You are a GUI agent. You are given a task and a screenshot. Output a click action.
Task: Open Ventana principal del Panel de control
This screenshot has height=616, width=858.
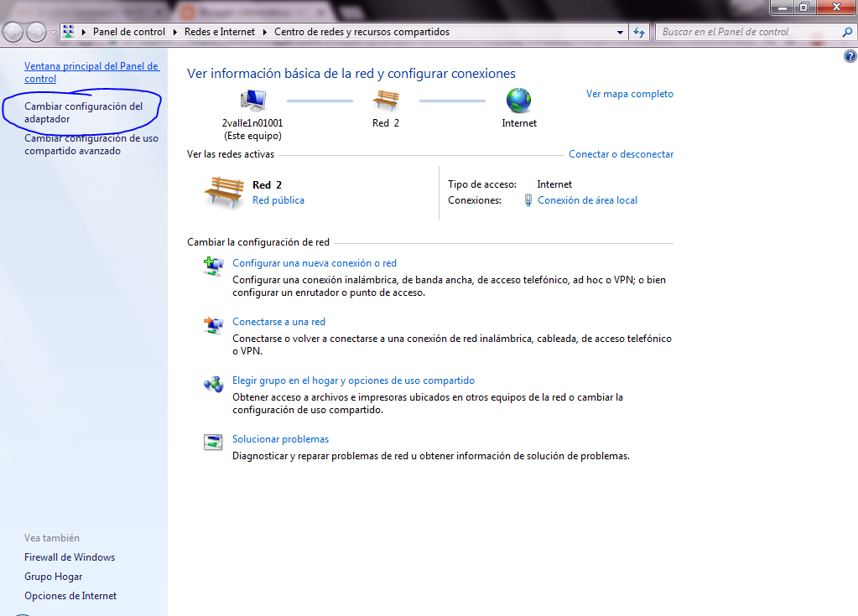coord(91,72)
